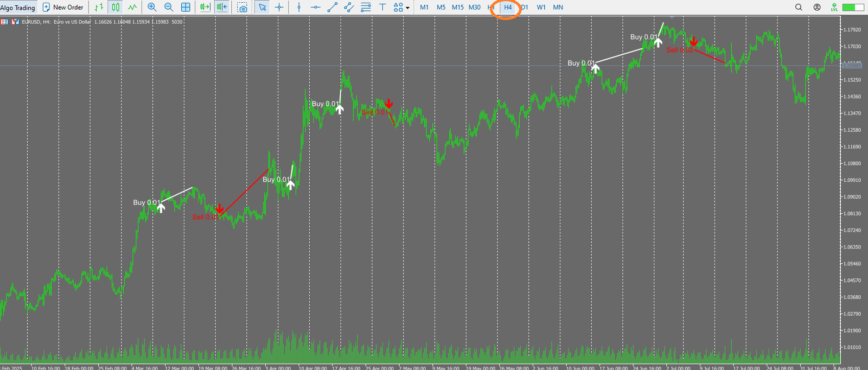This screenshot has height=370, width=868.
Task: Click the 24 Jun 16:00 time label
Action: pyautogui.click(x=647, y=368)
